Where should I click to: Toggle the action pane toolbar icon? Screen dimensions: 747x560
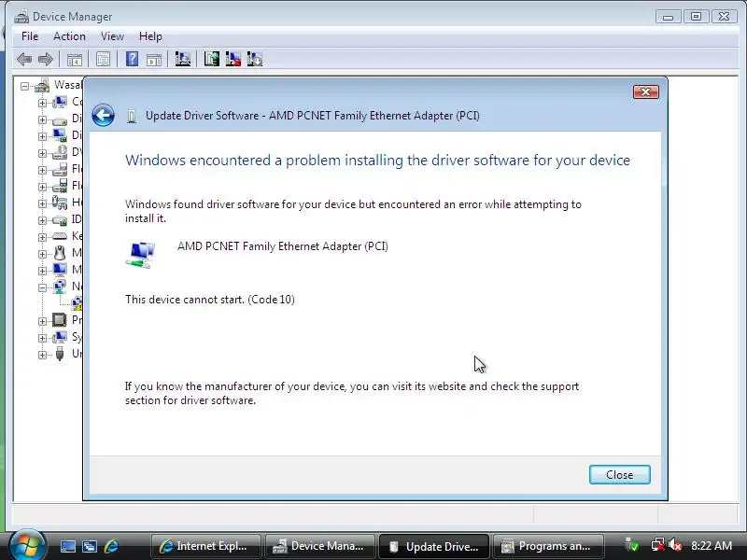[x=154, y=60]
